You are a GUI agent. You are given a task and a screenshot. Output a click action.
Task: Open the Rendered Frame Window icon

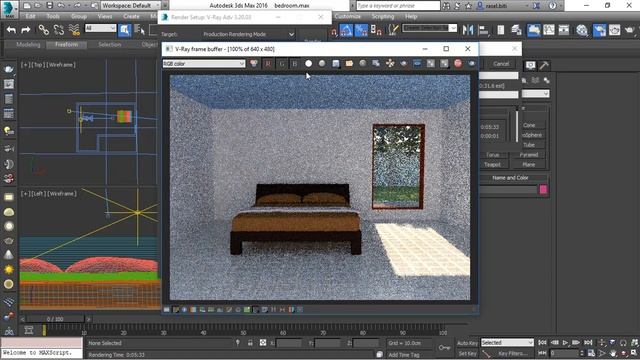click(614, 30)
